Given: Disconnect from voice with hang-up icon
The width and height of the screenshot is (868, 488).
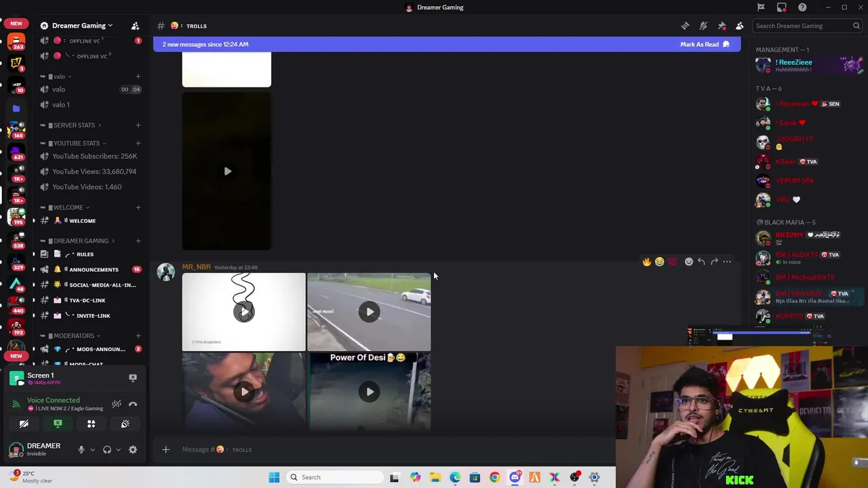Looking at the screenshot, I should click(x=133, y=404).
